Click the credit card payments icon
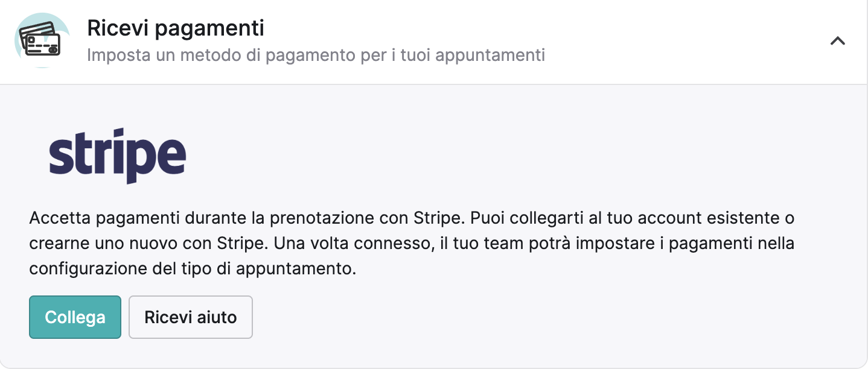 pos(40,40)
